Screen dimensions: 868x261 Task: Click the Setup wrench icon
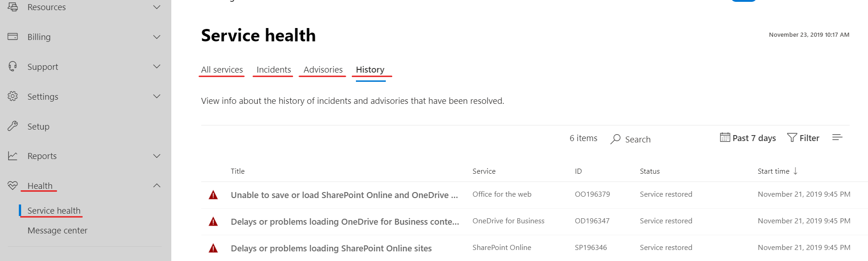coord(13,126)
